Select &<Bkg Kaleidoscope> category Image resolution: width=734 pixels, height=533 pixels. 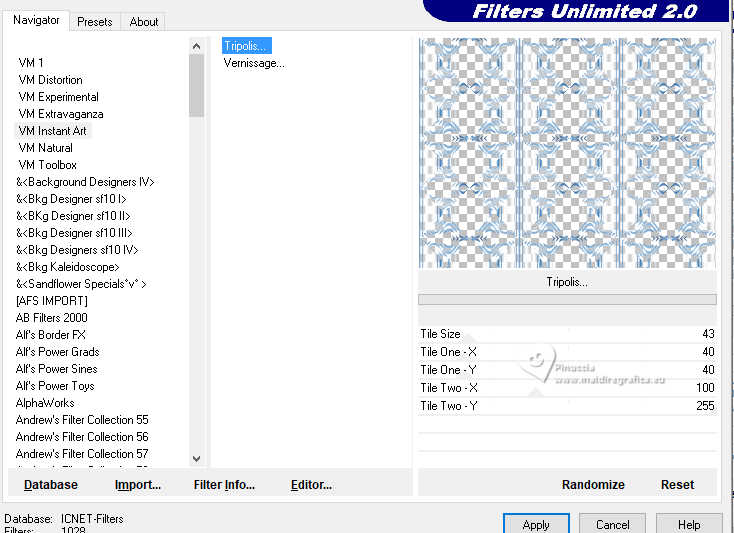point(67,267)
